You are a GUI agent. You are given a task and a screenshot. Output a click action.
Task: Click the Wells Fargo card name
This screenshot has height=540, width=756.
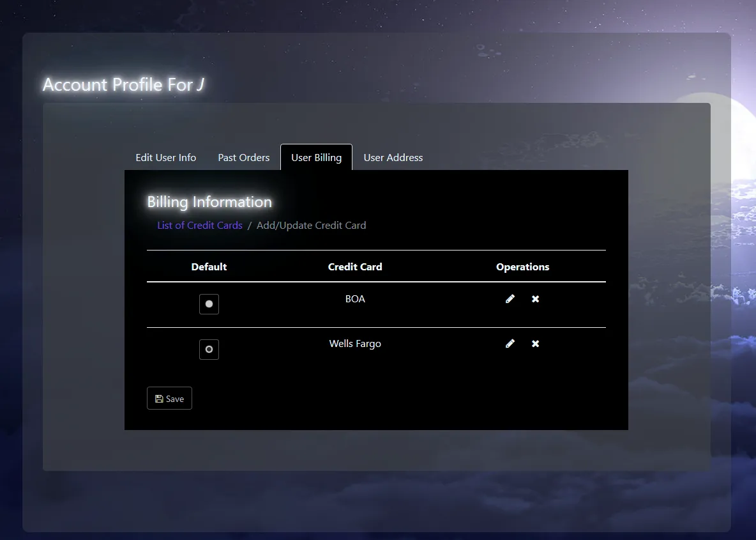click(355, 344)
